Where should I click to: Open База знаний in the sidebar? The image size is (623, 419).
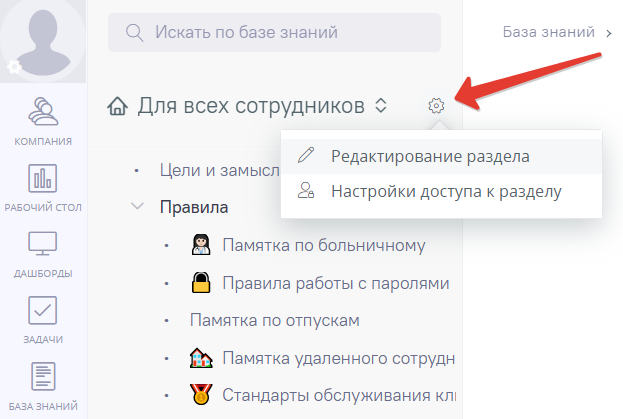pos(43,386)
